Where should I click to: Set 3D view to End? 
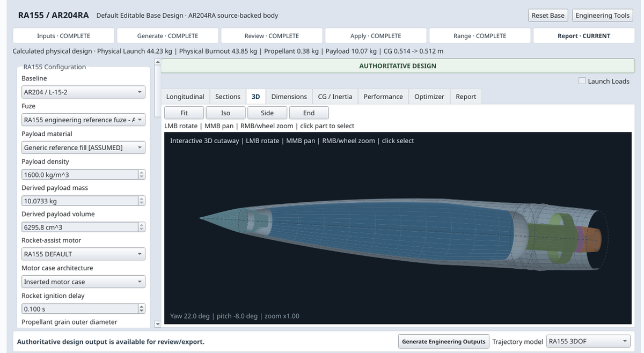click(x=309, y=113)
